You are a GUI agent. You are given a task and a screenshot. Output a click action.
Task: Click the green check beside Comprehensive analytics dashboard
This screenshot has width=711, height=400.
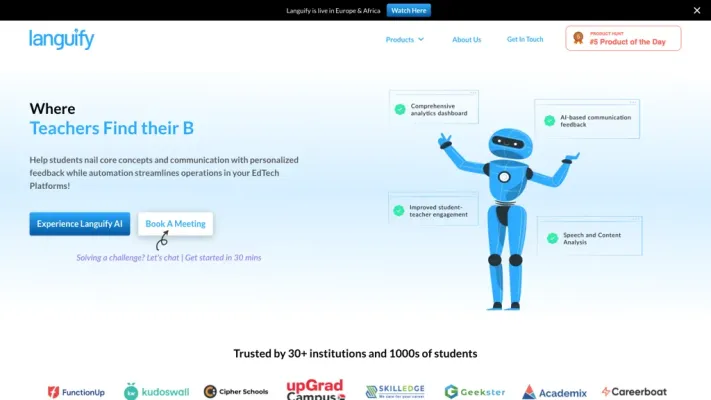(400, 108)
